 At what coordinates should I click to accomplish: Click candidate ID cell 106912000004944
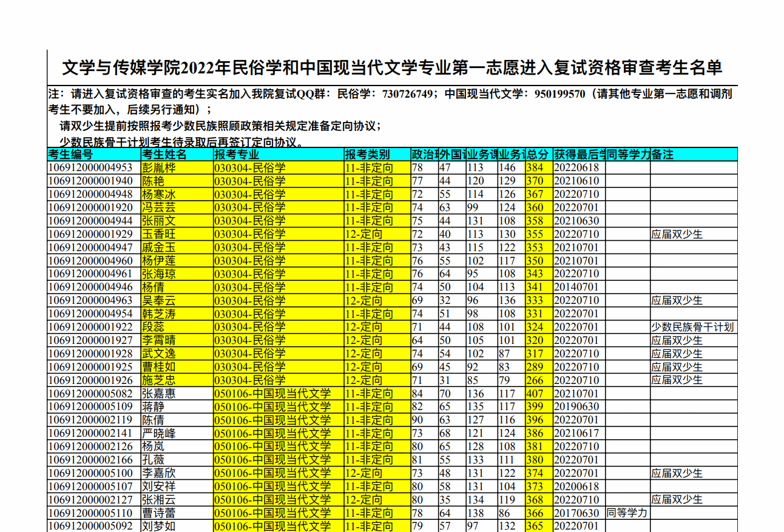click(94, 221)
